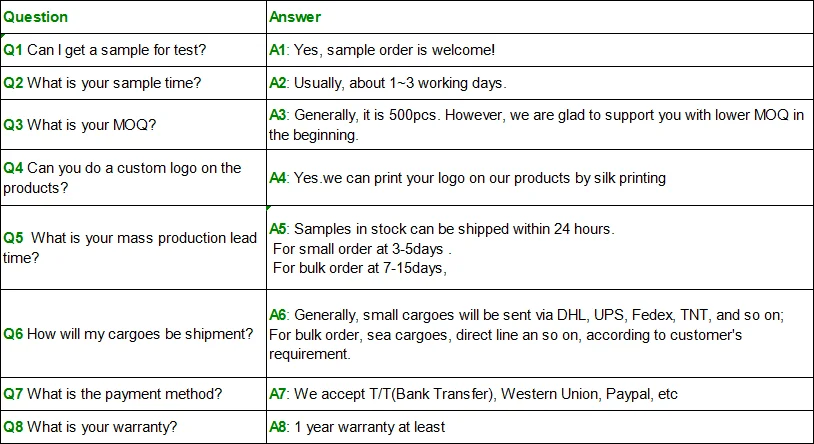Viewport: 814px width, 444px height.
Task: Click the "Question" column header
Action: tap(36, 17)
